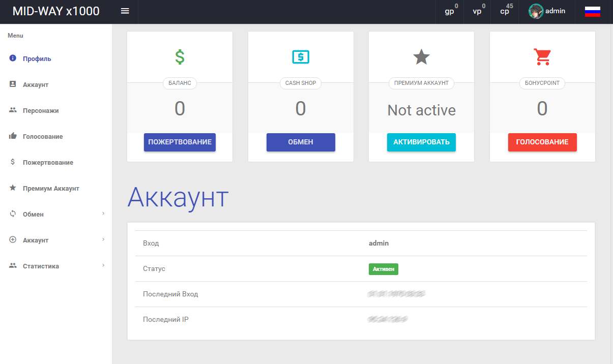Click the MID-WAY x1000 site title
This screenshot has height=364, width=613.
(56, 11)
